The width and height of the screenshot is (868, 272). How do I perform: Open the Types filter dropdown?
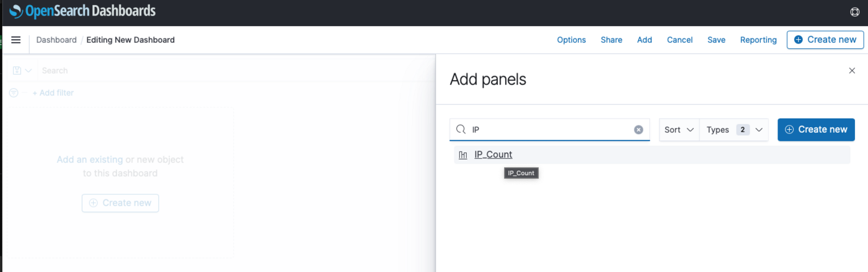[734, 130]
